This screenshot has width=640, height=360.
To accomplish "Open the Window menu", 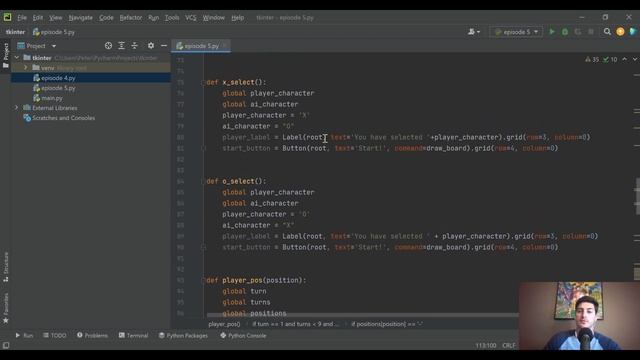I will pos(213,18).
